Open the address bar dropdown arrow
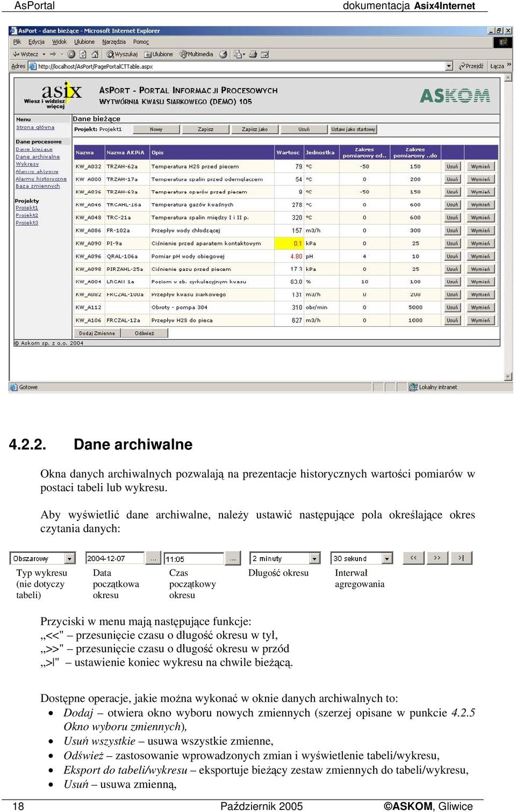The width and height of the screenshot is (516, 812). point(449,66)
